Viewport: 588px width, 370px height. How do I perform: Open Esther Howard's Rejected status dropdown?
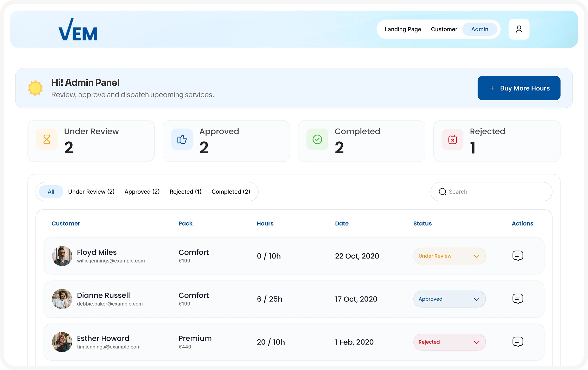coord(449,342)
